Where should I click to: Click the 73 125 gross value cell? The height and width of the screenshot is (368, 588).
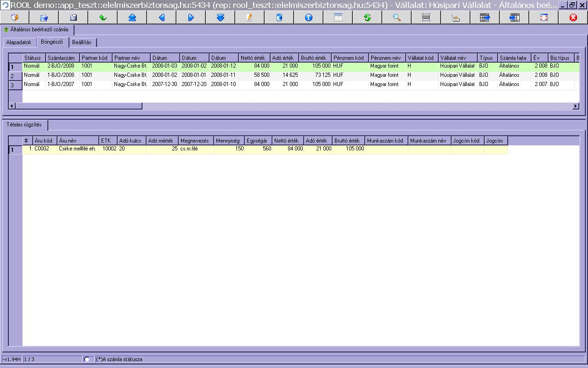click(x=315, y=75)
